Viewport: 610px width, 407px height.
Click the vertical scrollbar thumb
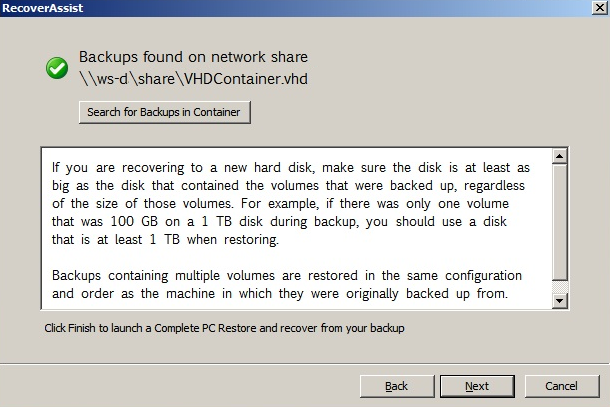point(559,222)
